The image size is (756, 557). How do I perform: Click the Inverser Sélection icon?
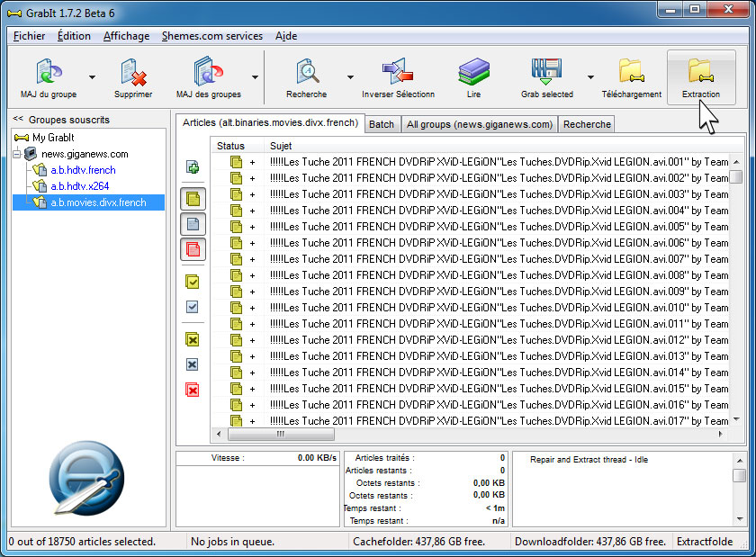coord(398,71)
